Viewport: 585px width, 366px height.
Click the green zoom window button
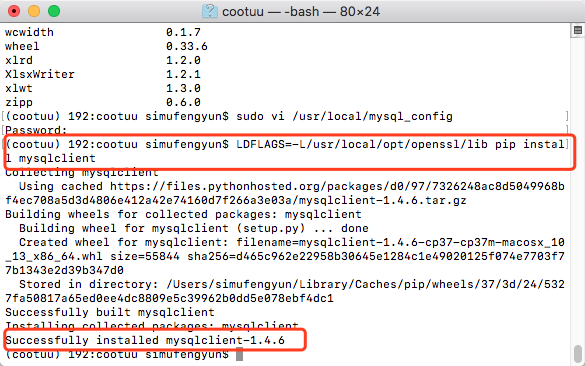pos(54,11)
